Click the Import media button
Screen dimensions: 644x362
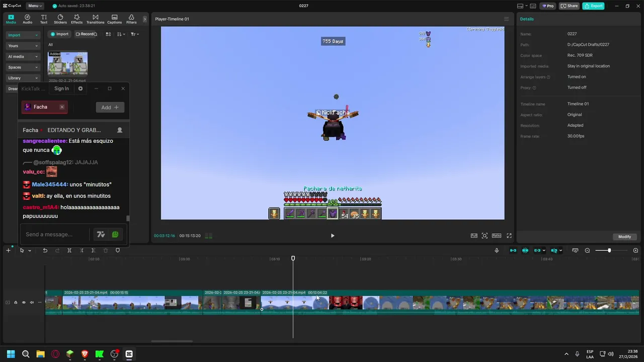[x=59, y=34]
